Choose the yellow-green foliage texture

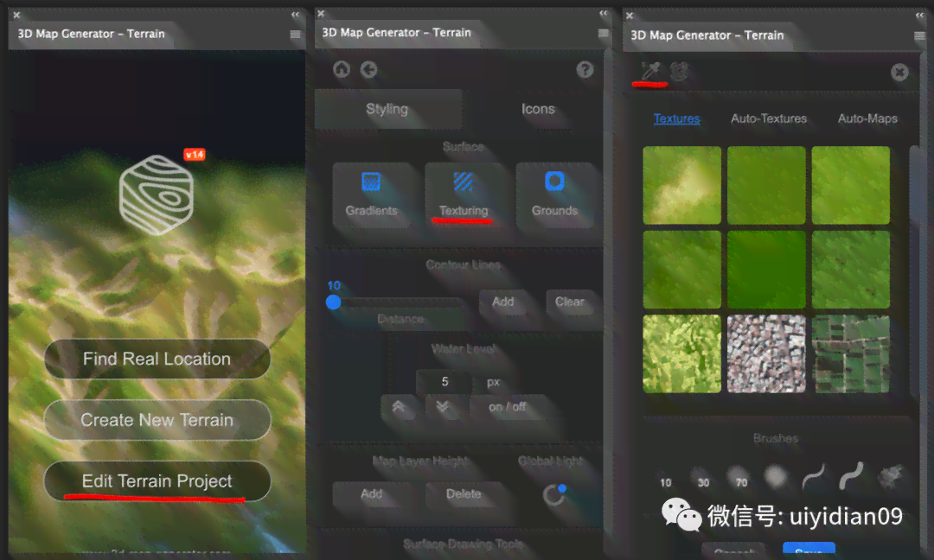point(682,353)
